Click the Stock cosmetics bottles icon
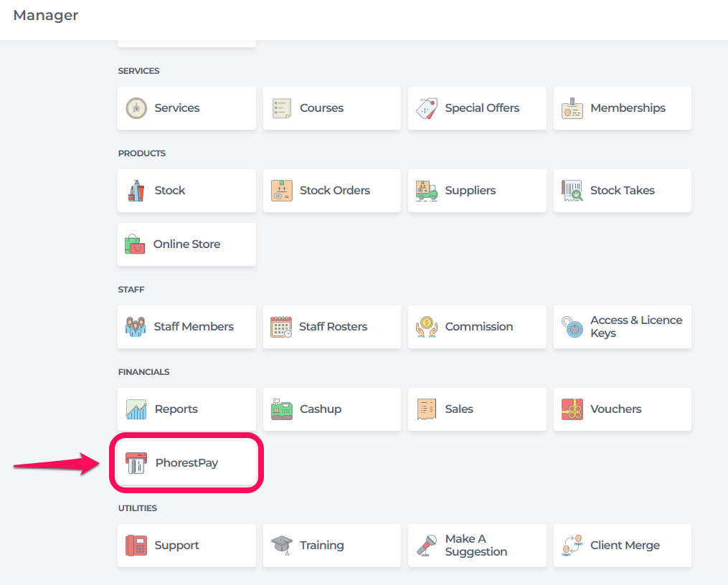The image size is (728, 585). click(136, 191)
